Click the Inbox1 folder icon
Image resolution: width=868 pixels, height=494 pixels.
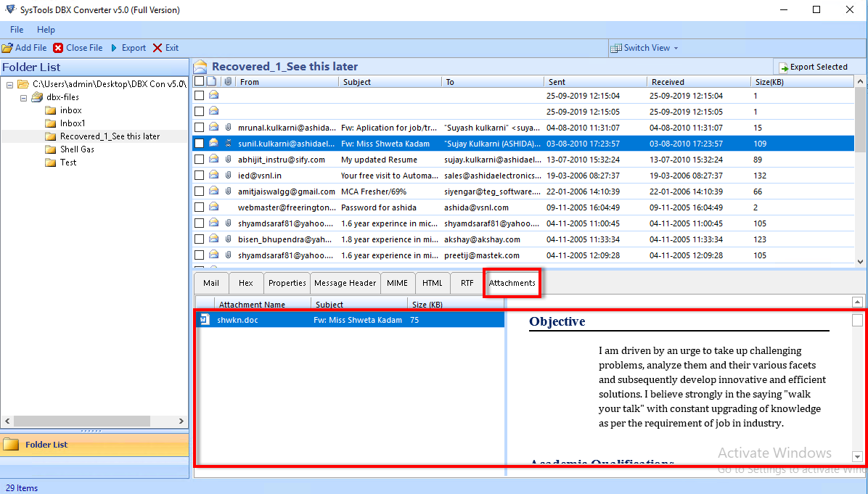point(50,123)
